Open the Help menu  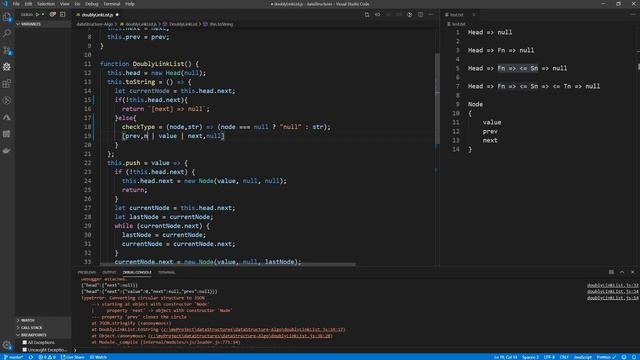click(x=130, y=4)
